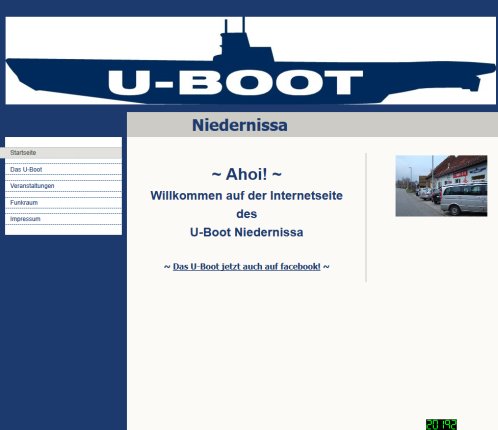The width and height of the screenshot is (498, 430).
Task: Click the Niedernissa page heading
Action: [x=240, y=125]
